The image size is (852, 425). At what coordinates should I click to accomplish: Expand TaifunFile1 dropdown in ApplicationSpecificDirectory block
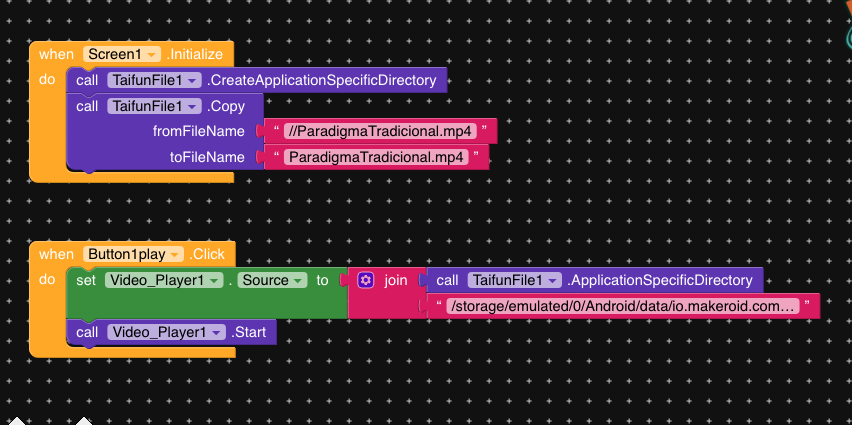515,280
